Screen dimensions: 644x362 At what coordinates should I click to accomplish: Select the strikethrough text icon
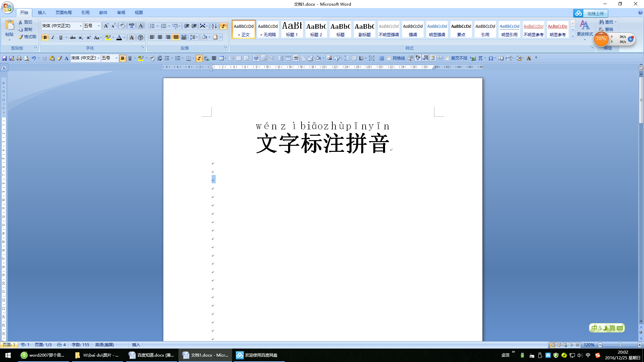tap(73, 38)
